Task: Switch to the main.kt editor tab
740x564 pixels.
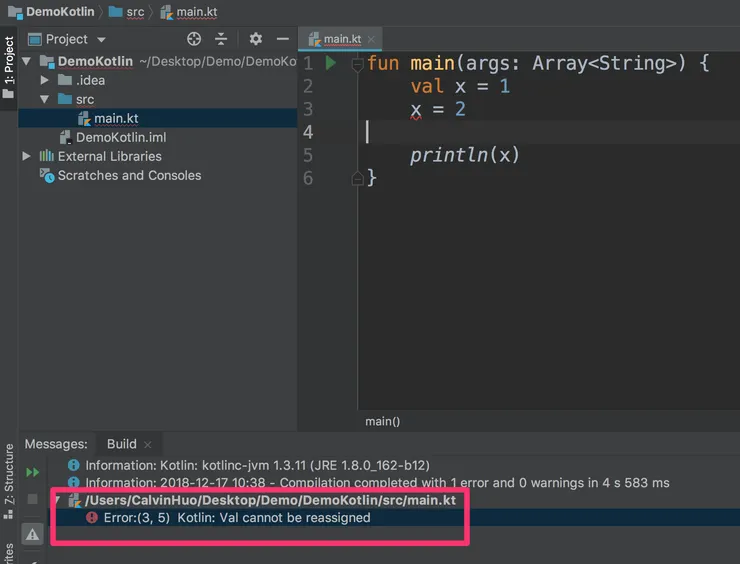Action: 341,39
